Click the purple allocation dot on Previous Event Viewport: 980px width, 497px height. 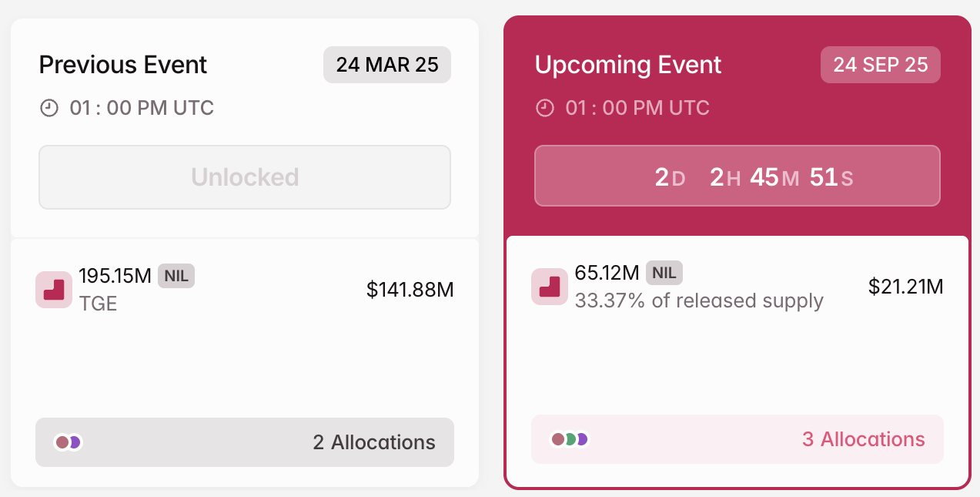click(x=75, y=442)
